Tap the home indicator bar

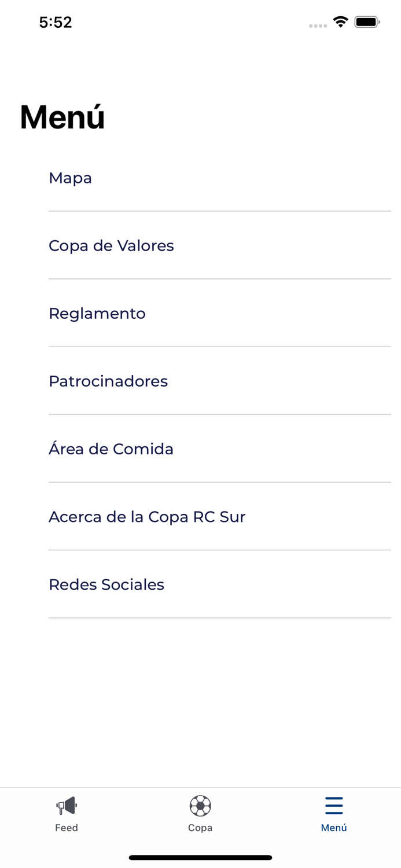200,858
